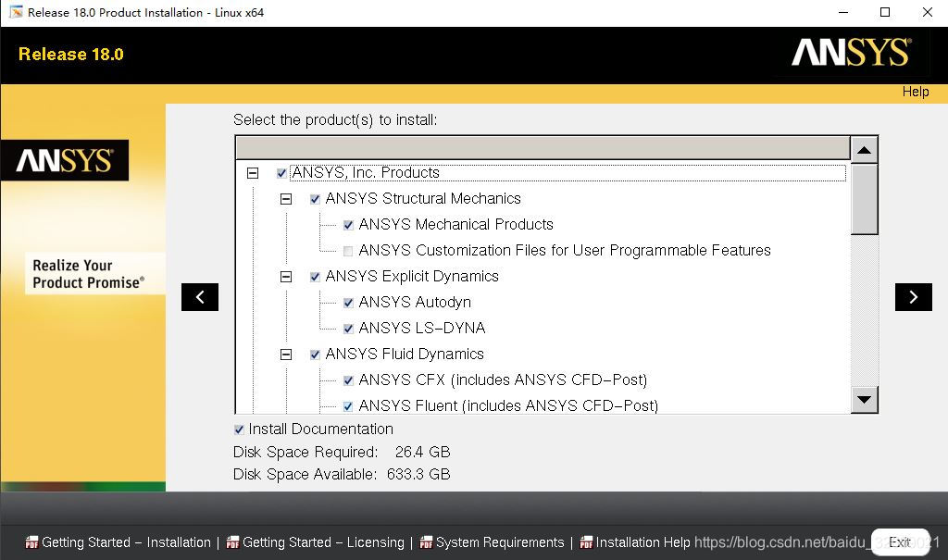948x560 pixels.
Task: Toggle ANSYS Fluid Dynamics checkbox
Action: point(315,355)
